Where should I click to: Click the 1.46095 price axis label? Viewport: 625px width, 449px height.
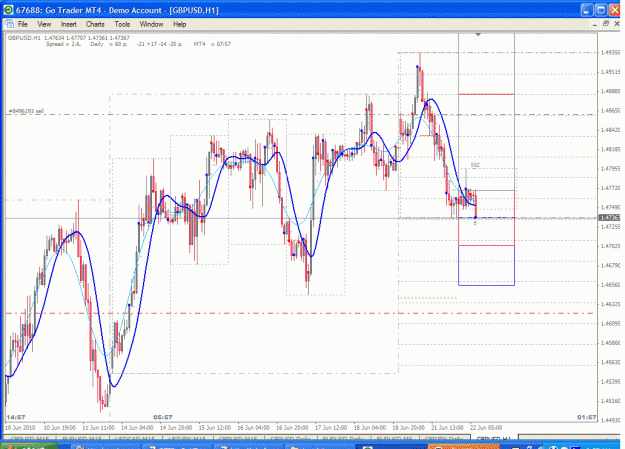[611, 323]
